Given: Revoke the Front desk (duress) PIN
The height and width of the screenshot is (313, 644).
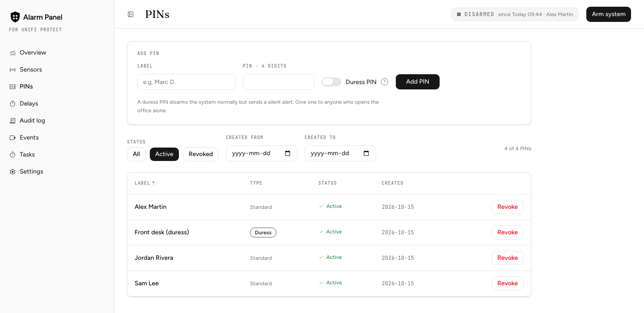Looking at the screenshot, I should pos(508,233).
